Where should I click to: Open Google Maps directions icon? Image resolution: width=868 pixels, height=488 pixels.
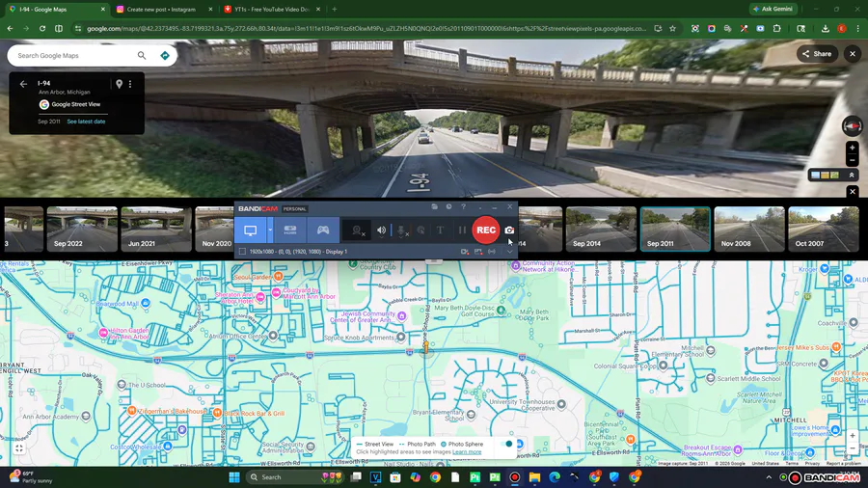pyautogui.click(x=164, y=55)
